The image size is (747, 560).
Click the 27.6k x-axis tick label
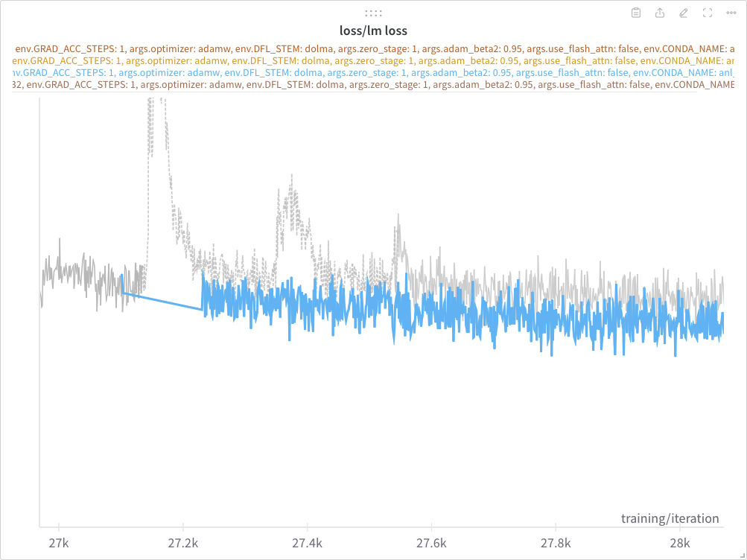click(x=431, y=542)
